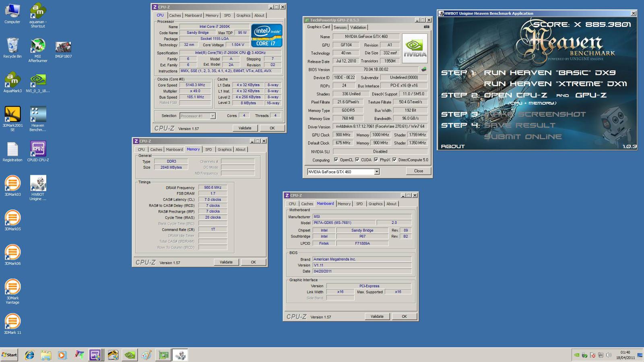Click Run Heaven "Xtreme" DX11 link
The image size is (644, 362).
[x=555, y=84]
